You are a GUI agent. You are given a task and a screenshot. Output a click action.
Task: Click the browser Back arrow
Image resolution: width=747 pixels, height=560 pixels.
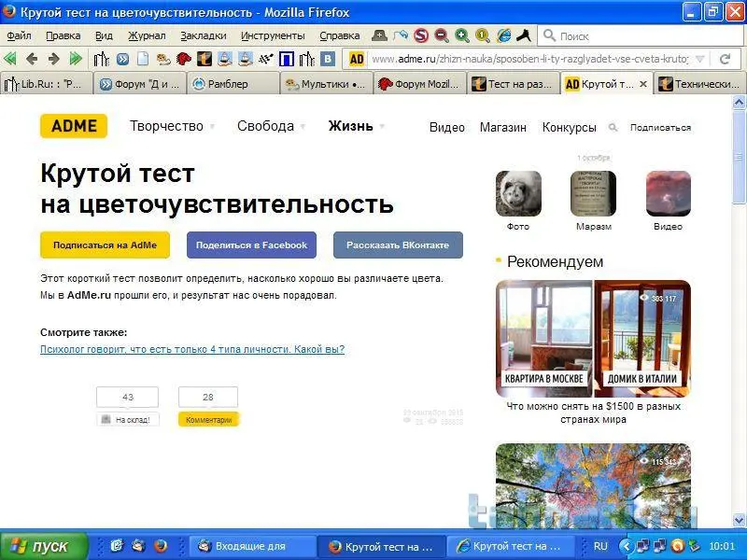tap(32, 59)
